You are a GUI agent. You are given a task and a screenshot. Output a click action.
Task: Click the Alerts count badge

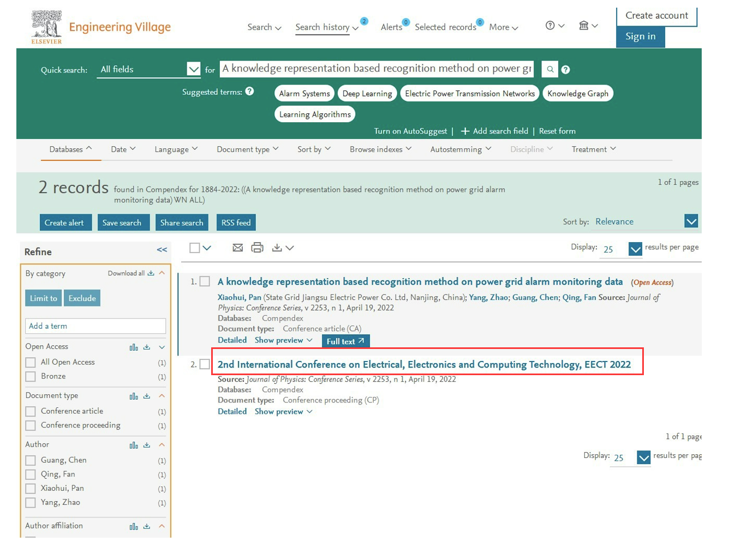pyautogui.click(x=406, y=22)
